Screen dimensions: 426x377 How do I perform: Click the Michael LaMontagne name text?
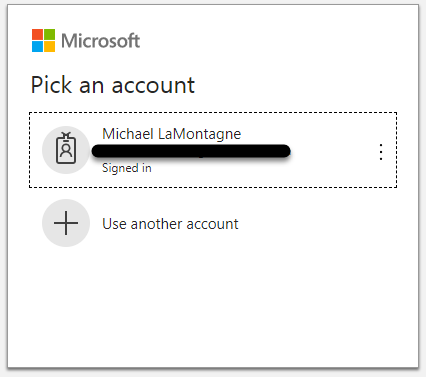click(171, 134)
